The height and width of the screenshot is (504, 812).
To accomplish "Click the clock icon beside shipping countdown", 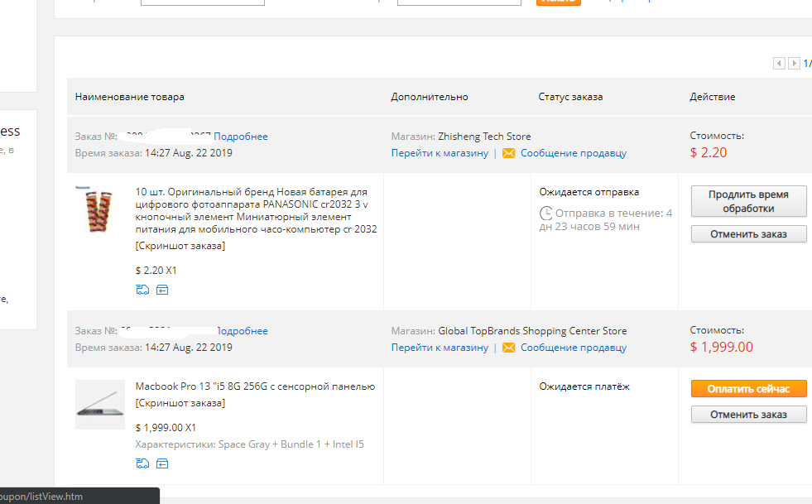I will coord(545,213).
